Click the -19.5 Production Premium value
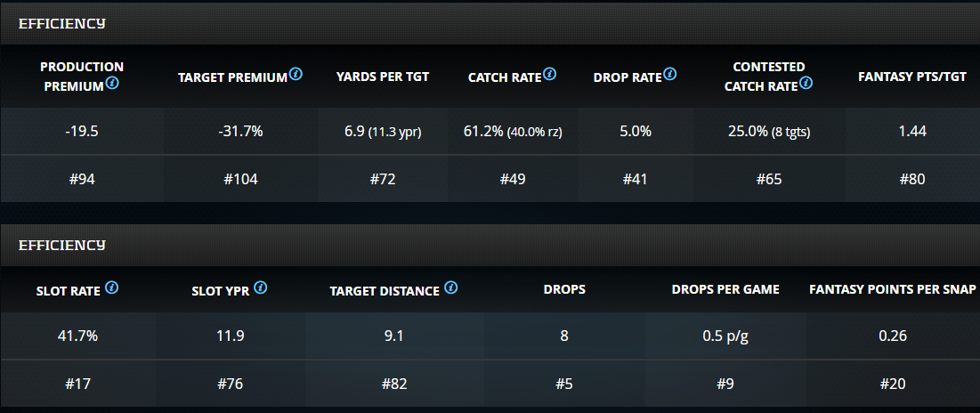 point(82,131)
